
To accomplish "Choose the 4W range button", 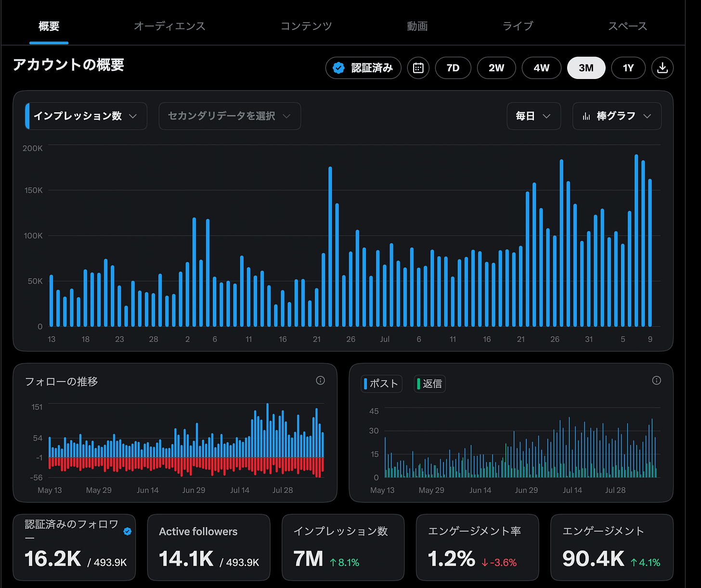I will (x=542, y=68).
